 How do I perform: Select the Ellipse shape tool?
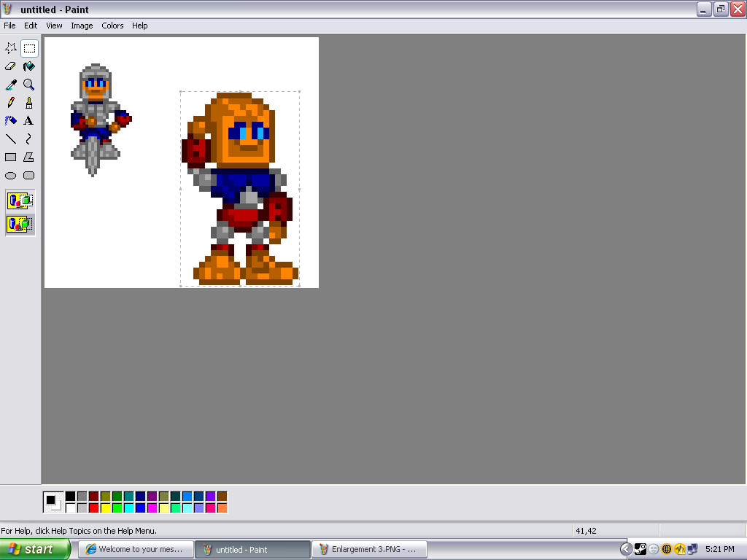click(11, 175)
